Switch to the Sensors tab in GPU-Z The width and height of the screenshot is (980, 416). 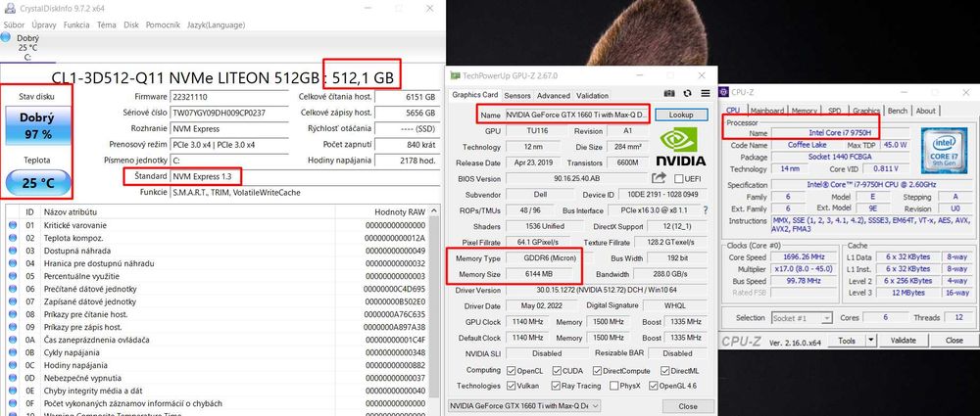(516, 96)
